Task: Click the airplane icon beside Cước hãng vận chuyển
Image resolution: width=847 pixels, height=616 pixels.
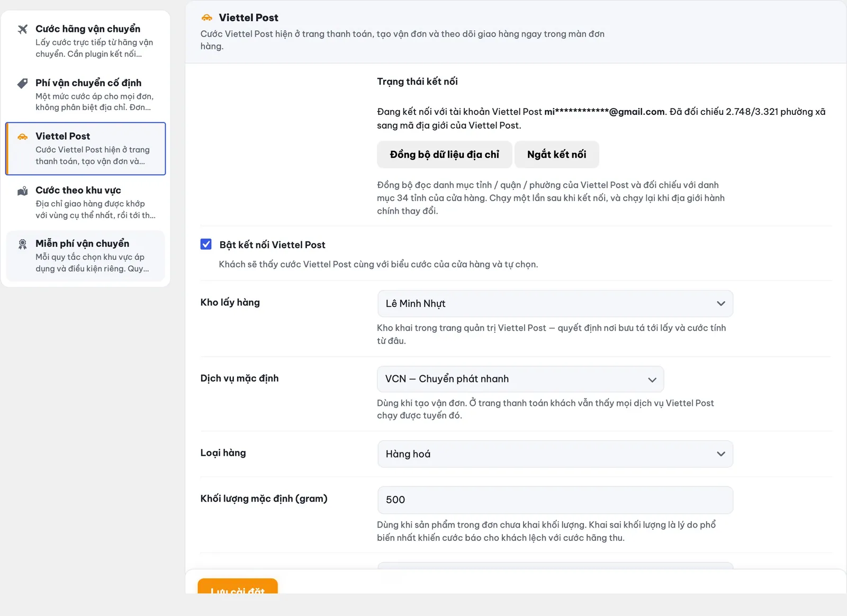Action: coord(22,29)
